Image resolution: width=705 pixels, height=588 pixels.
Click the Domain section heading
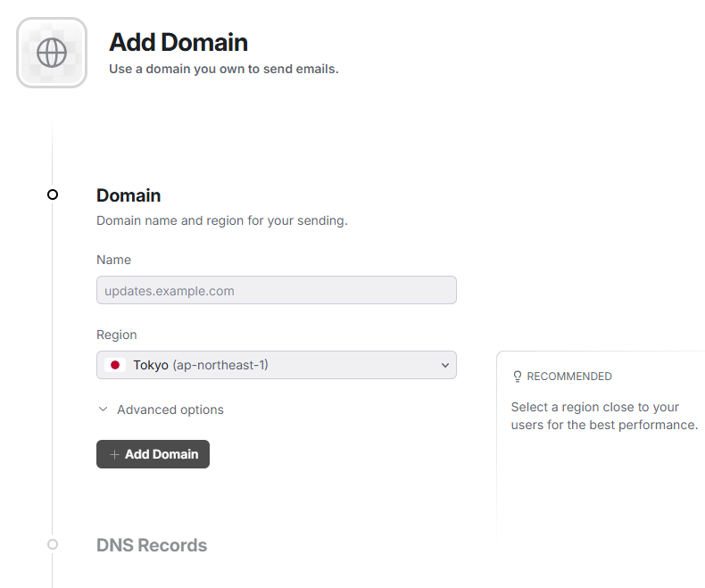tap(129, 195)
